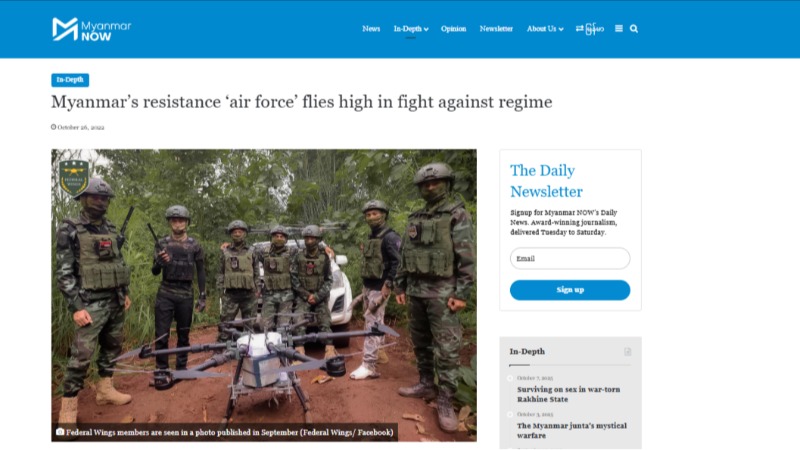
Task: Open the search magnifier icon
Action: pos(634,29)
